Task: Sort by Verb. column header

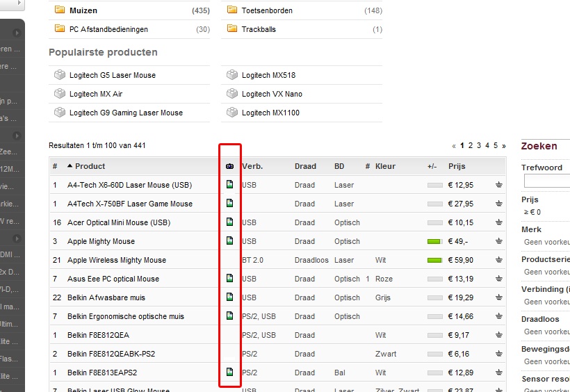Action: click(x=252, y=166)
